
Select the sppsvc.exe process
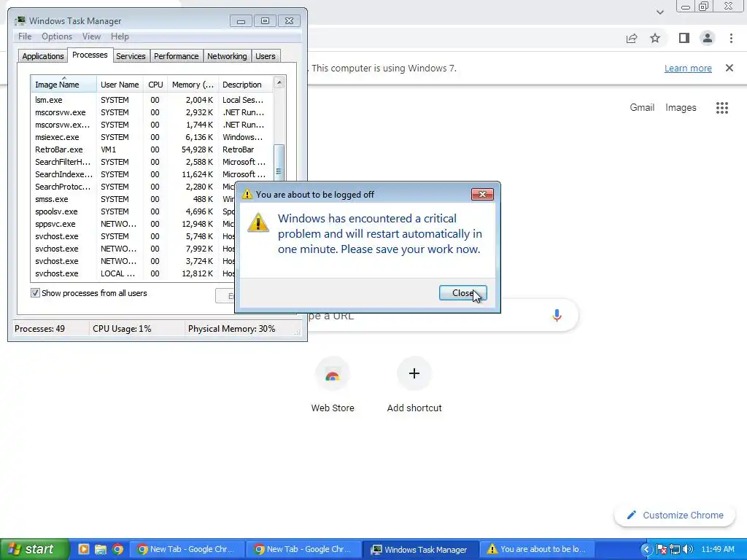[134, 224]
